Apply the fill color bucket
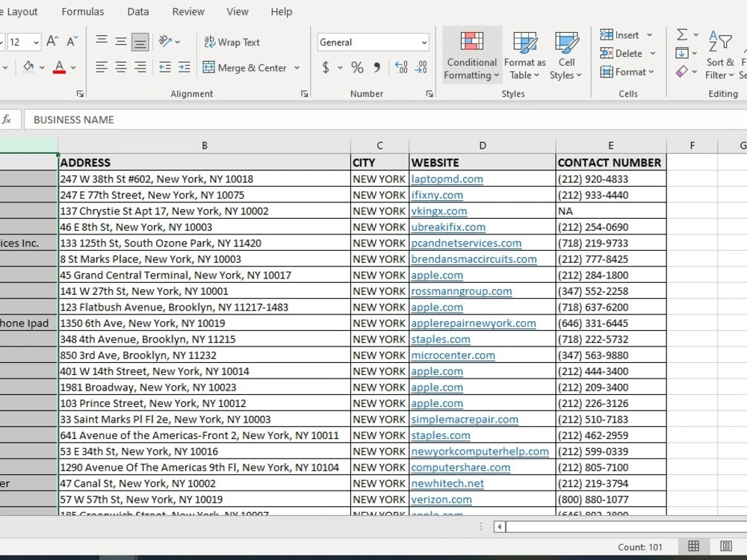Screen dimensions: 747x560 (28, 67)
